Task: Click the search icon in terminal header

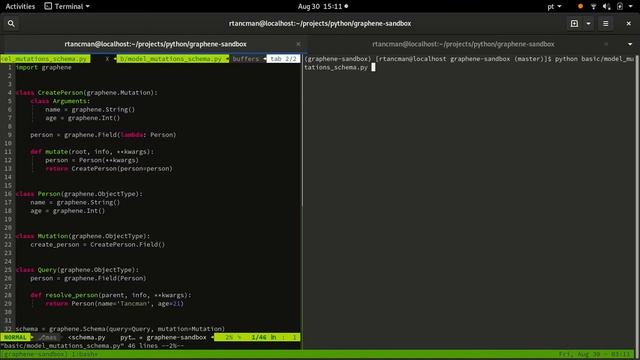Action: (11, 24)
